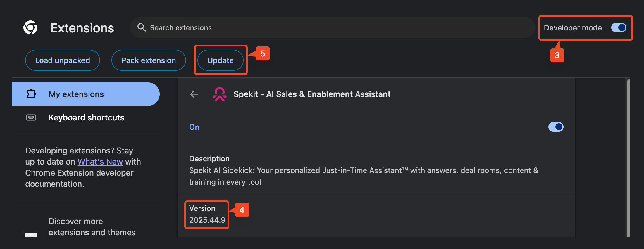This screenshot has width=644, height=249.
Task: Click the pink Spekit extension logo
Action: coord(219,94)
